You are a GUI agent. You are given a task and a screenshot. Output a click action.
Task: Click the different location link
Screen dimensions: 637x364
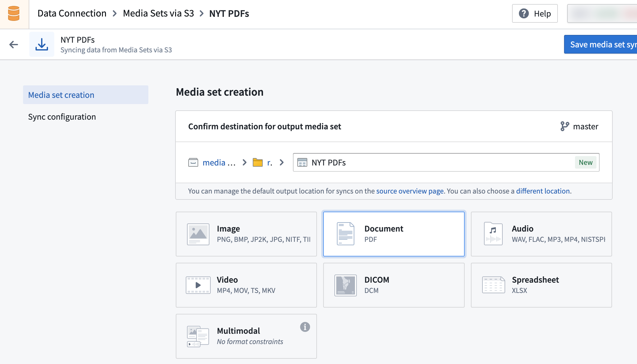pos(543,191)
